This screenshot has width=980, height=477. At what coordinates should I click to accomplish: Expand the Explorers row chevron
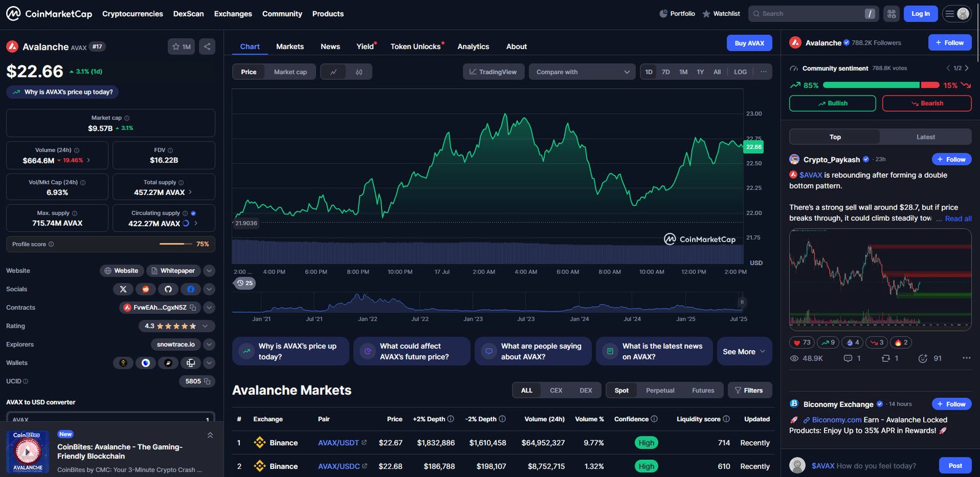[209, 345]
